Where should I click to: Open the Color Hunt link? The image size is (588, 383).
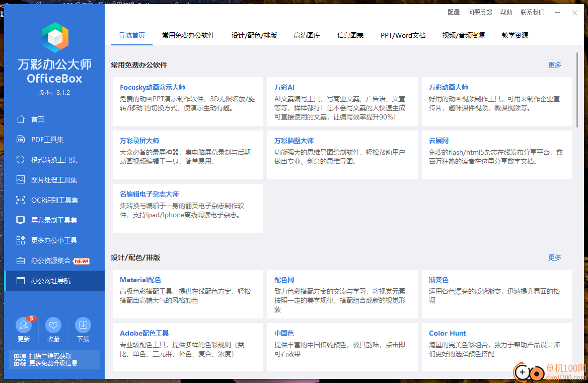point(448,333)
